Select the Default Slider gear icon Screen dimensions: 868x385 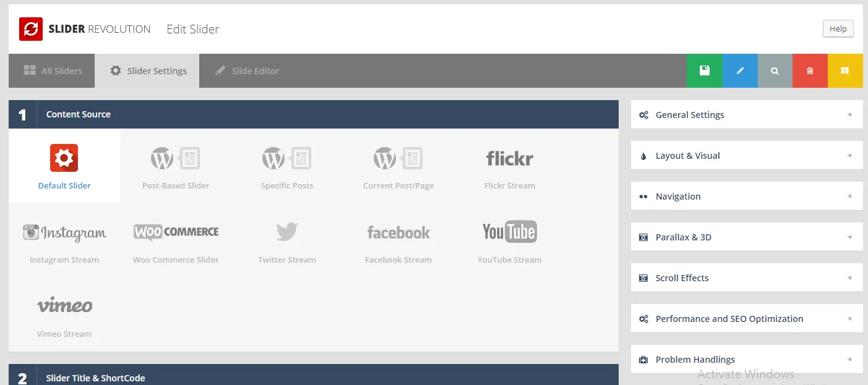(x=64, y=158)
